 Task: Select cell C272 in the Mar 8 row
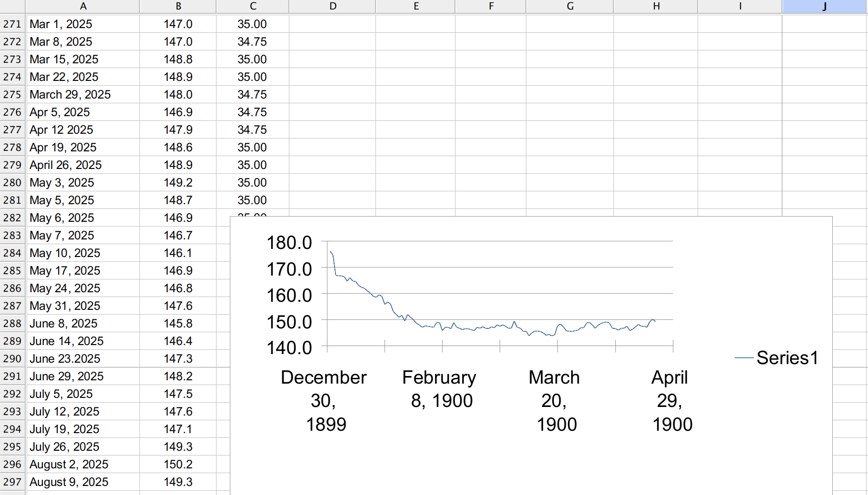pyautogui.click(x=252, y=42)
